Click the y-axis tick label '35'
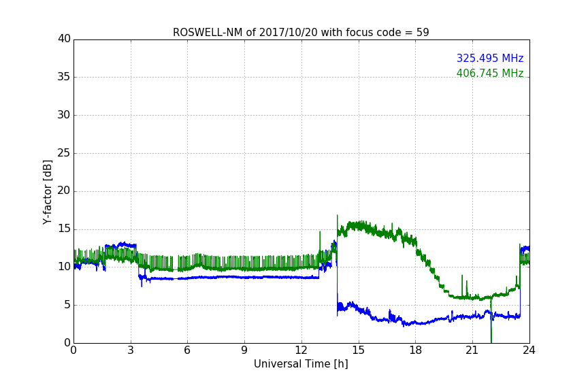The image size is (588, 392). pyautogui.click(x=64, y=77)
